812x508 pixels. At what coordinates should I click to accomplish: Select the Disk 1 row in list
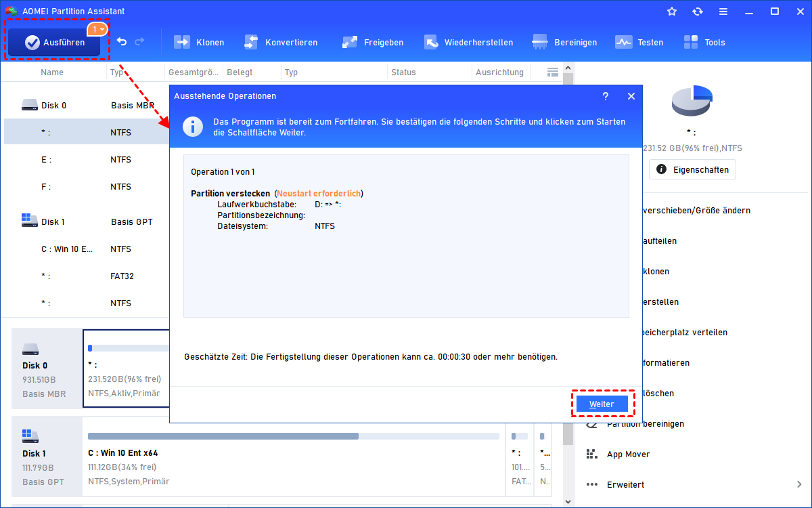tap(87, 221)
